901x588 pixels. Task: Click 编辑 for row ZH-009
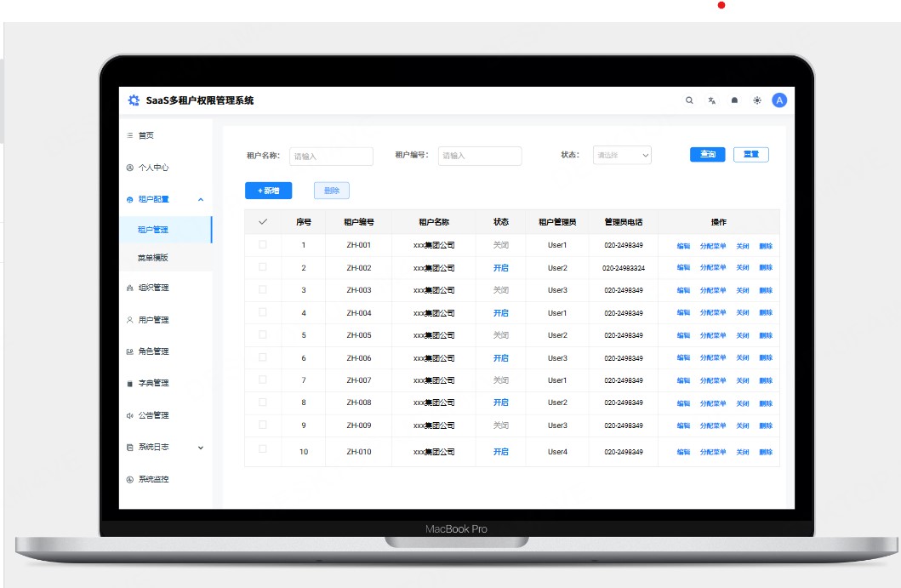point(683,426)
